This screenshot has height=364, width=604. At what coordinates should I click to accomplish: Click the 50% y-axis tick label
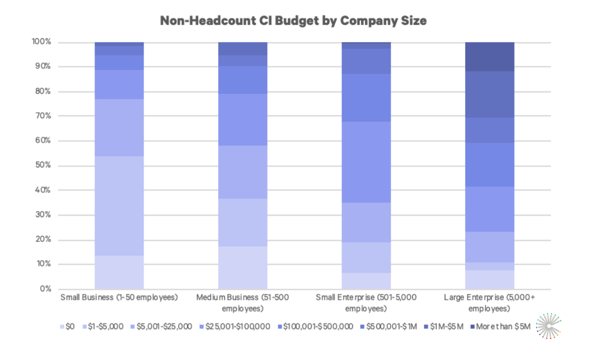click(43, 165)
